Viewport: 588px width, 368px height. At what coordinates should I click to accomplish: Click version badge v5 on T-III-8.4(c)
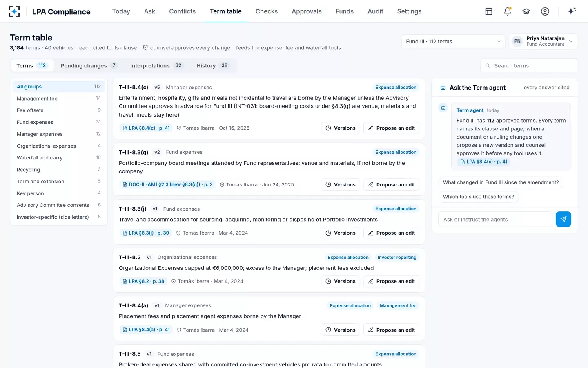[x=157, y=88]
